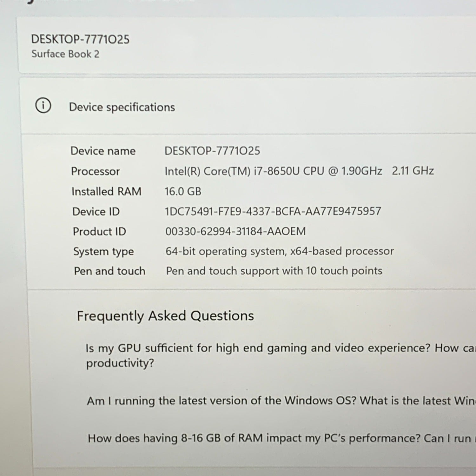Select the 64-bit operating system value
Viewport: 476px width, 476px height.
point(280,251)
